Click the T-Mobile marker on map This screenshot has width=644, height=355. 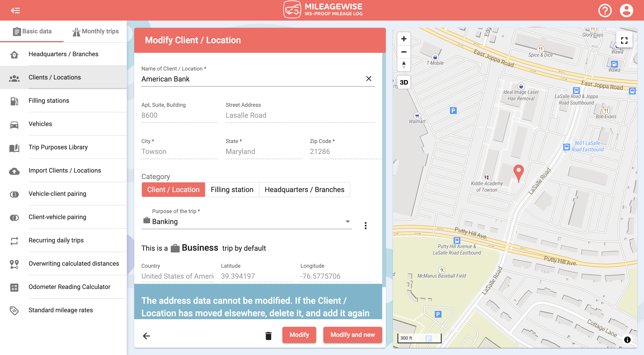click(x=435, y=57)
